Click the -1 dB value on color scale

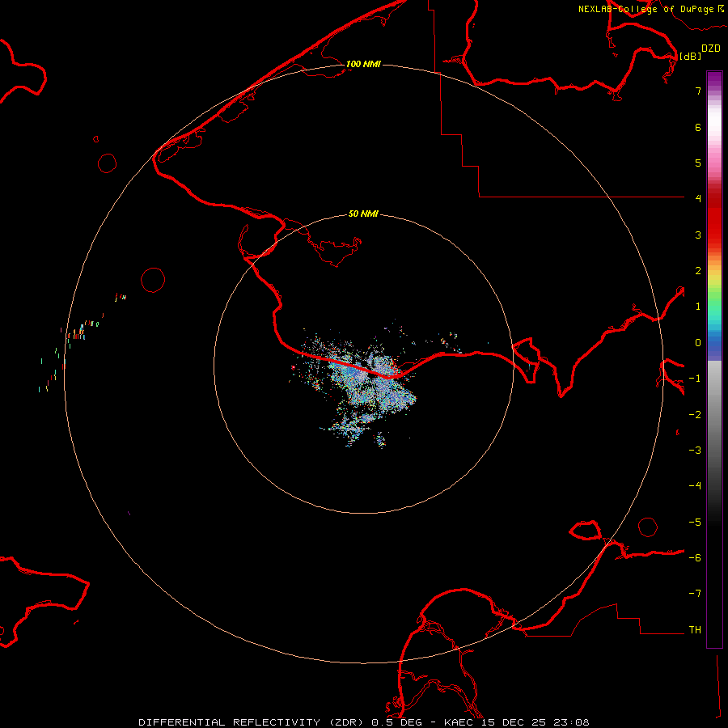[x=695, y=379]
